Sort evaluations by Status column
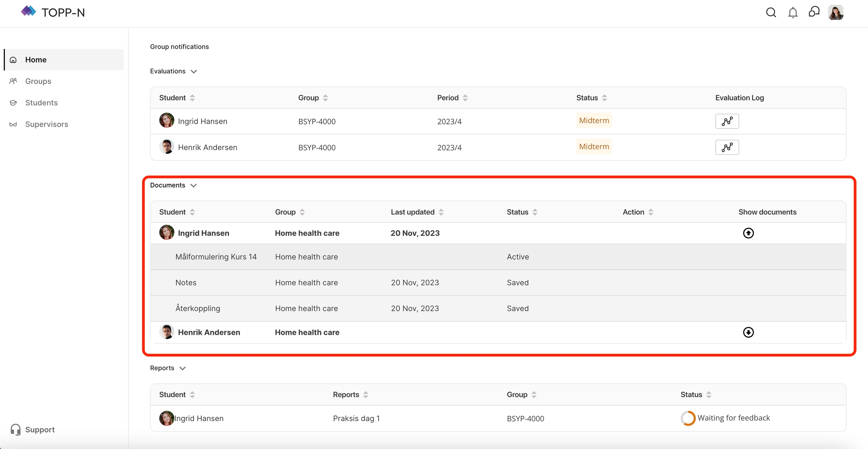This screenshot has height=449, width=868. pyautogui.click(x=604, y=98)
